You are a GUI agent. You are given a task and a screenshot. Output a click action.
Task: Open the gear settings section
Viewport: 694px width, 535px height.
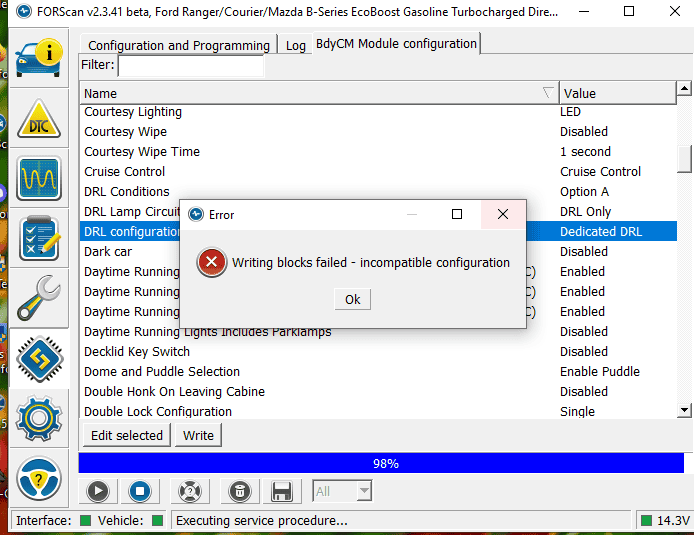[x=39, y=418]
